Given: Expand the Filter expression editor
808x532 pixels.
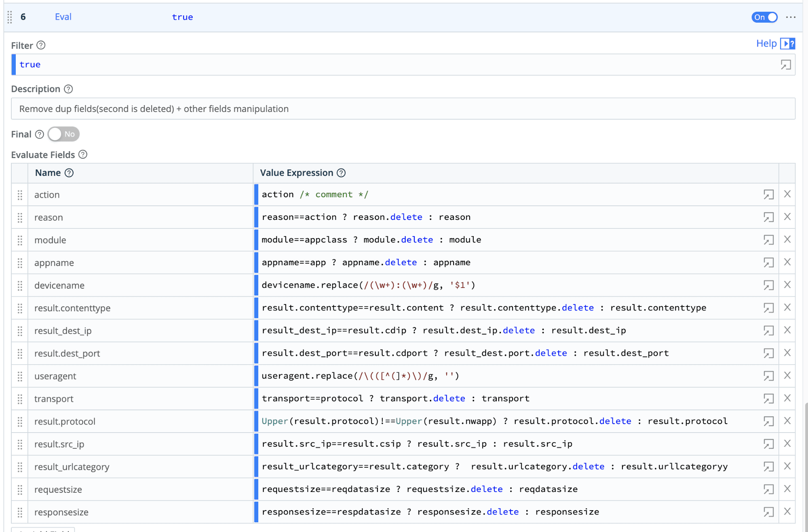Looking at the screenshot, I should (x=785, y=65).
